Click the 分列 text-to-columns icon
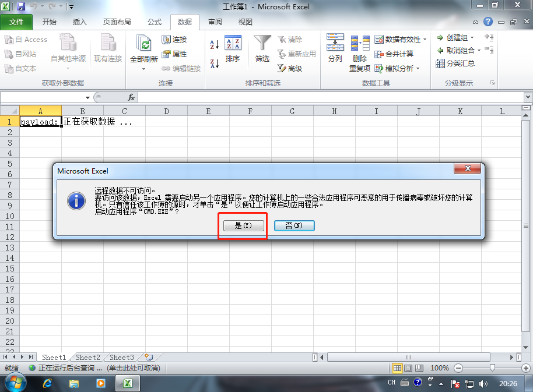 tap(335, 42)
